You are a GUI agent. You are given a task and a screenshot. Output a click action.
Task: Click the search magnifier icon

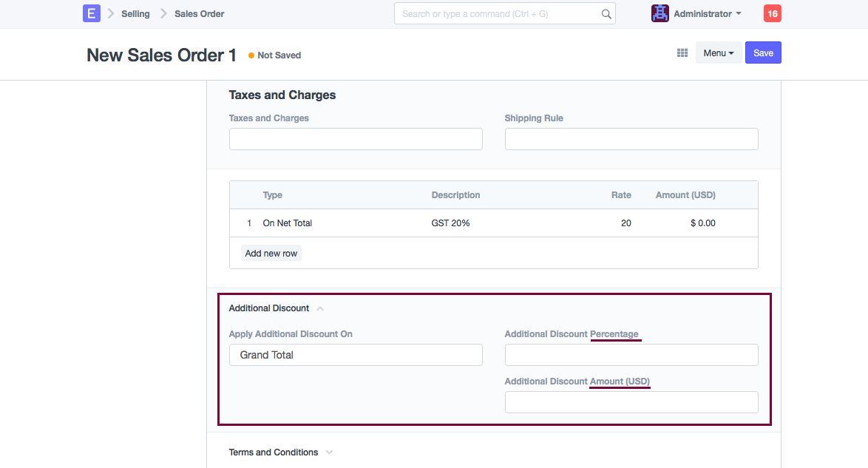pyautogui.click(x=606, y=14)
